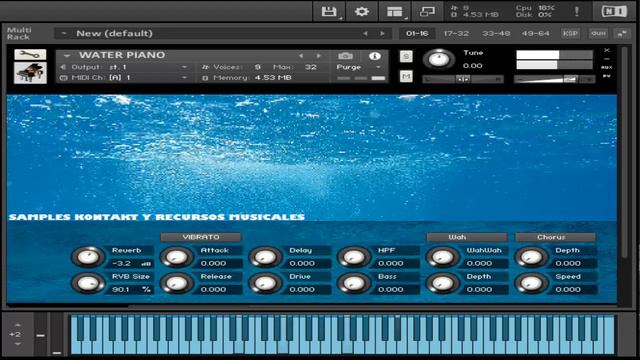Toggle the minimized rack view icon
The width and height of the screenshot is (640, 360).
427,11
